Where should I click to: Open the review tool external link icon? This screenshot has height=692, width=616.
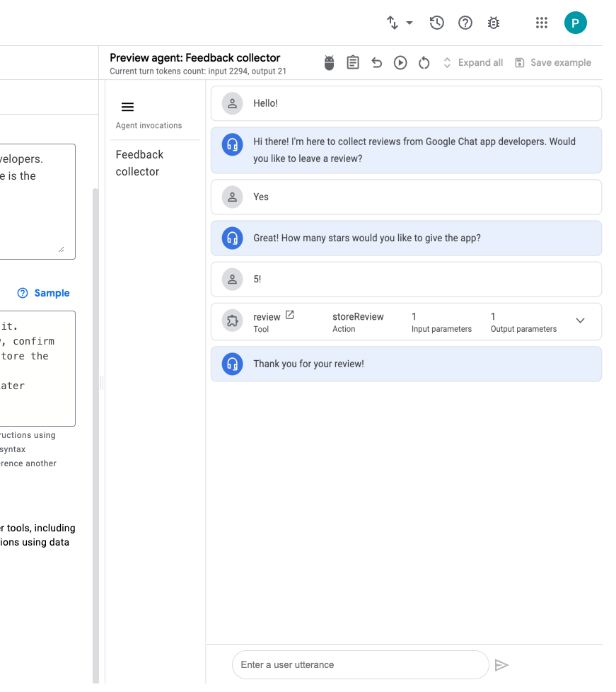pos(289,316)
